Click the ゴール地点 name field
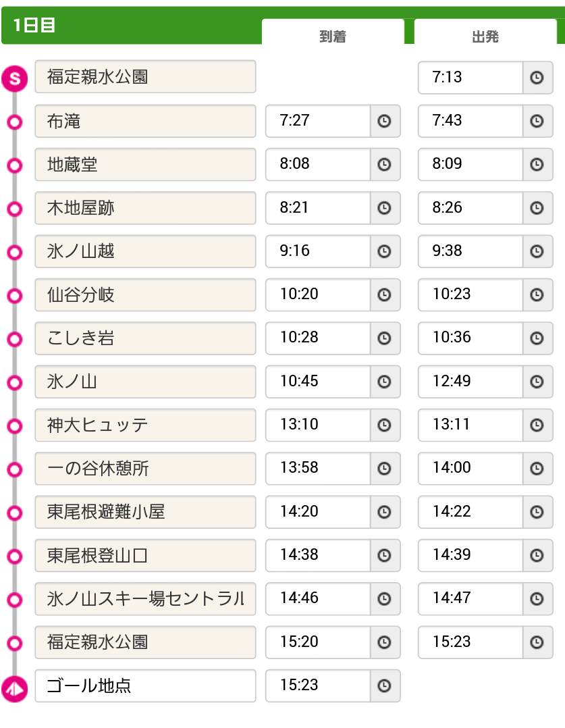Viewport: 565px width, 728px height. pos(145,685)
